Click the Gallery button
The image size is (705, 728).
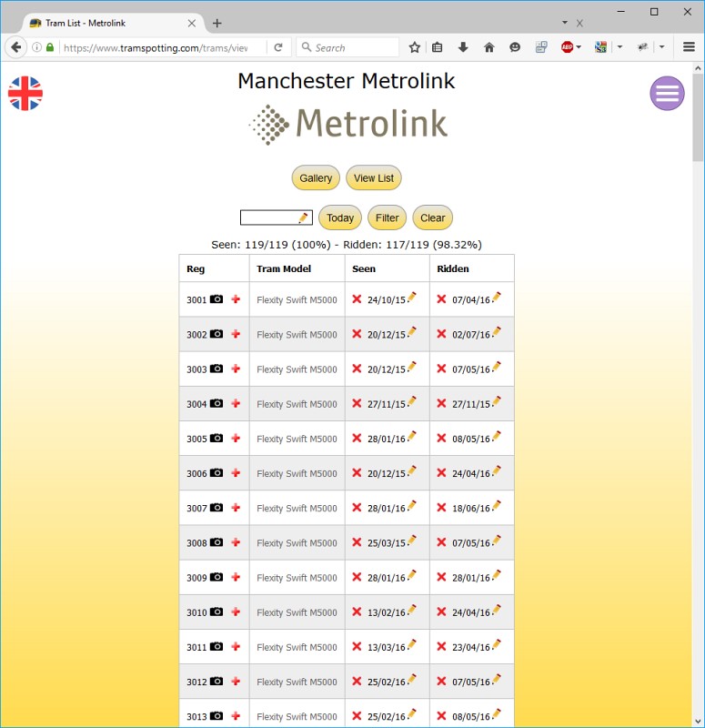pyautogui.click(x=316, y=177)
